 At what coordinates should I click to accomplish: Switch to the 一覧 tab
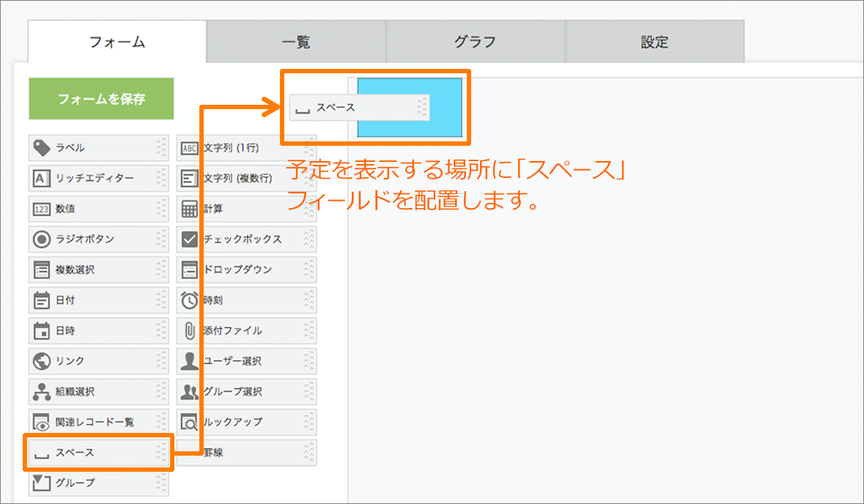coord(298,42)
